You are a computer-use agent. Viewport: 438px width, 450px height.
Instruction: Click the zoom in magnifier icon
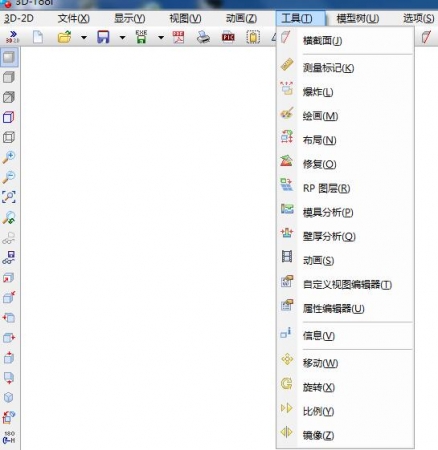tap(9, 157)
